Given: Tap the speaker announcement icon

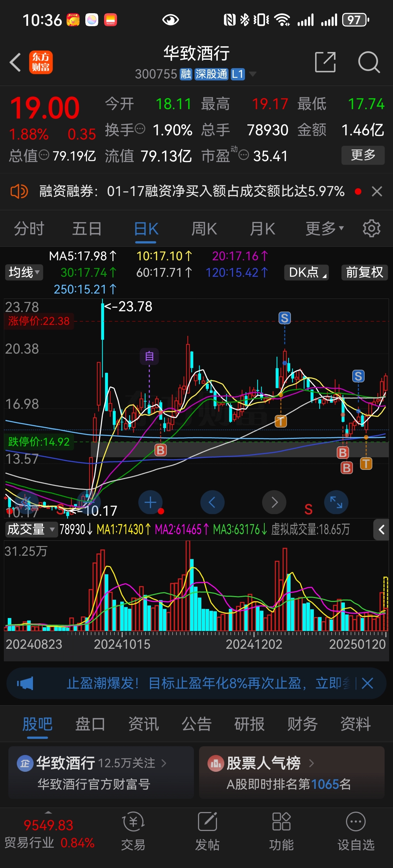Looking at the screenshot, I should point(19,191).
